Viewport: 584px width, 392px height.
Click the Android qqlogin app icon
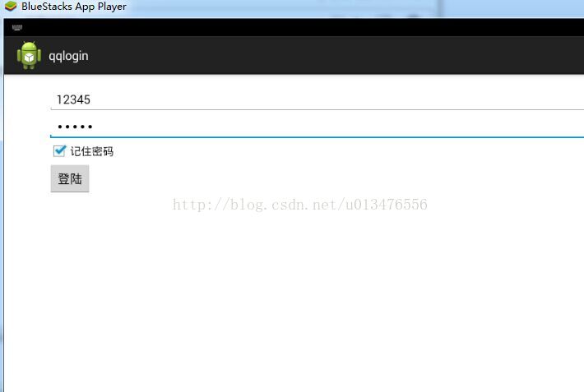click(x=29, y=55)
